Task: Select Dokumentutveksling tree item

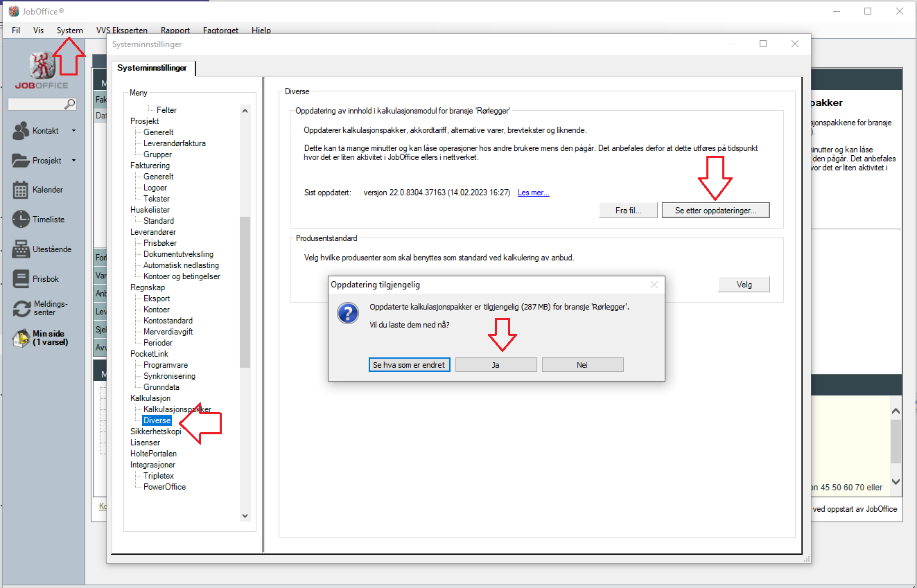Action: (178, 254)
